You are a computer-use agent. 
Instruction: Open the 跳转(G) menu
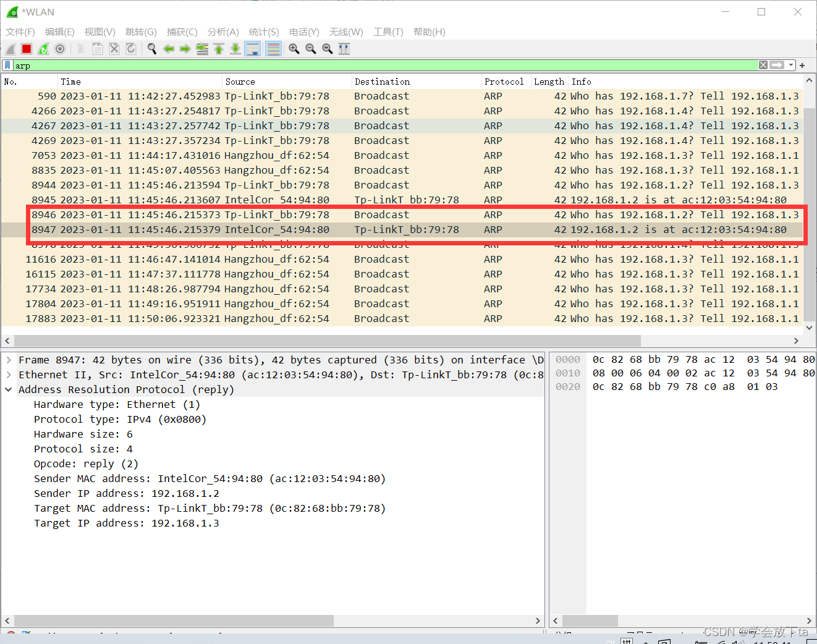click(141, 32)
